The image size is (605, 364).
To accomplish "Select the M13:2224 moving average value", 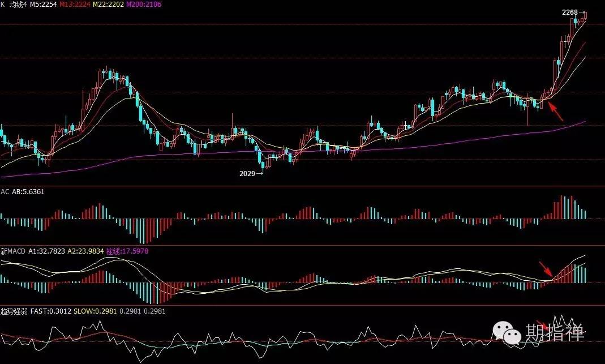I will (75, 5).
